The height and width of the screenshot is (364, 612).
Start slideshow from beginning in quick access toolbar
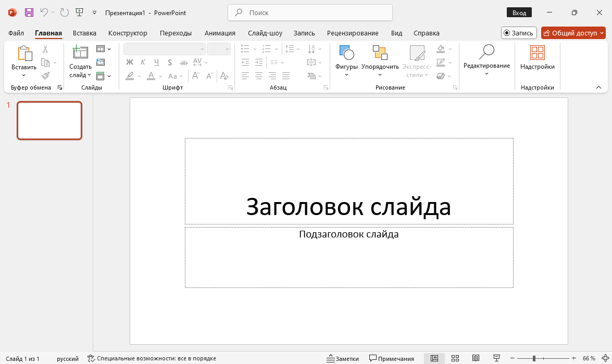pos(80,12)
